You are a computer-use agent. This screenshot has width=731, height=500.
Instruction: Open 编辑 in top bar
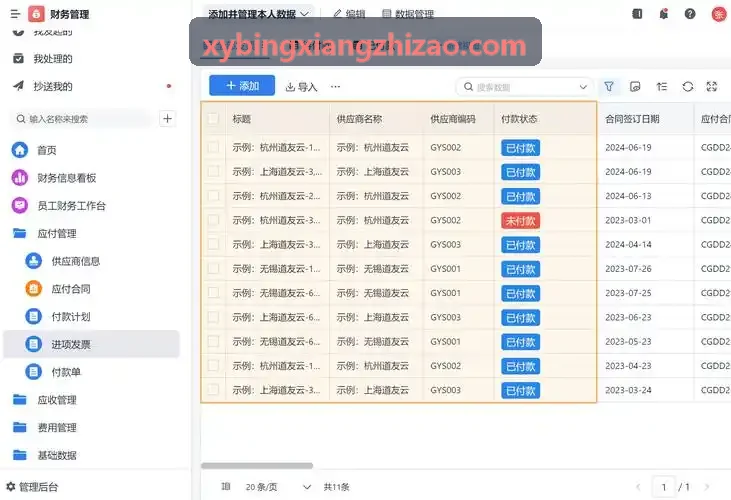coord(350,14)
